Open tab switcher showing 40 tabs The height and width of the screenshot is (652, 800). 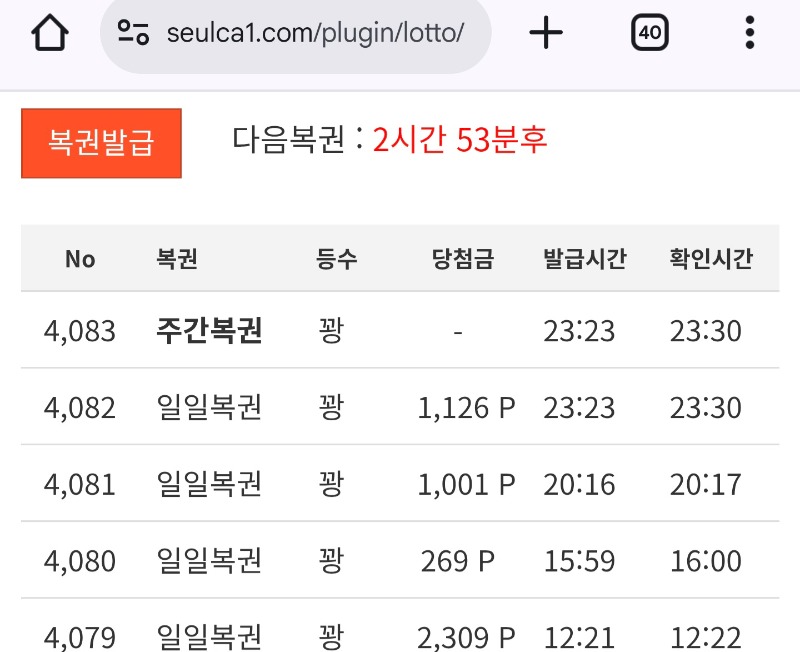click(649, 33)
